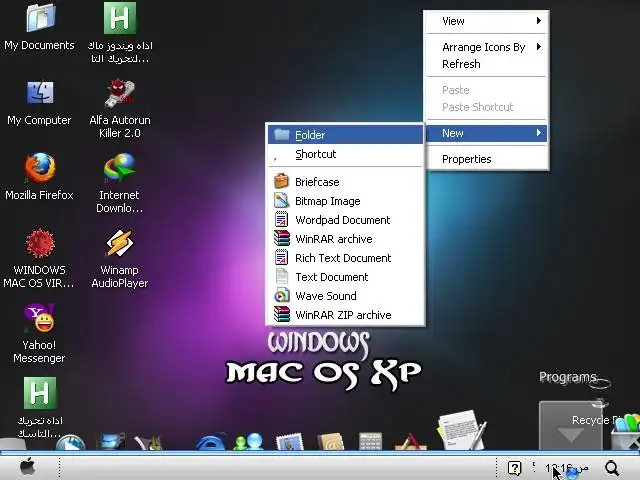Open Internet Explorer in the dock
Screen dimensions: 640x480
tap(211, 442)
